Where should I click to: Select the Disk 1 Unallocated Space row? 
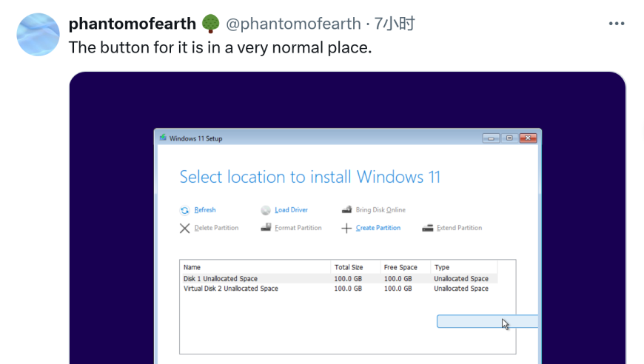click(x=339, y=279)
